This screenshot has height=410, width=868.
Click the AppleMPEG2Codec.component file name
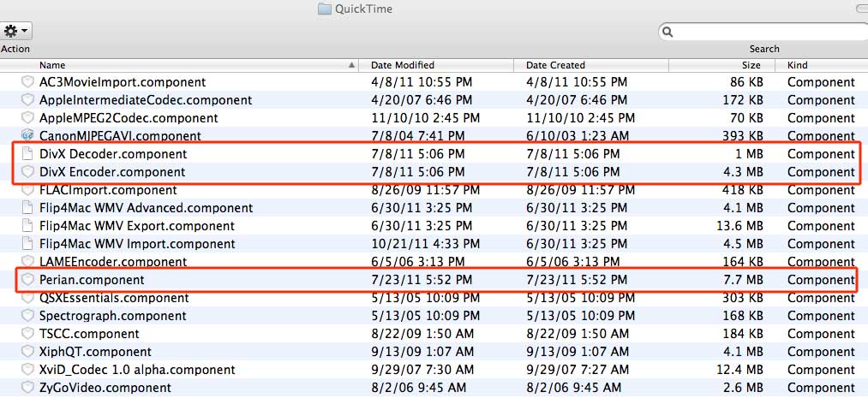129,118
